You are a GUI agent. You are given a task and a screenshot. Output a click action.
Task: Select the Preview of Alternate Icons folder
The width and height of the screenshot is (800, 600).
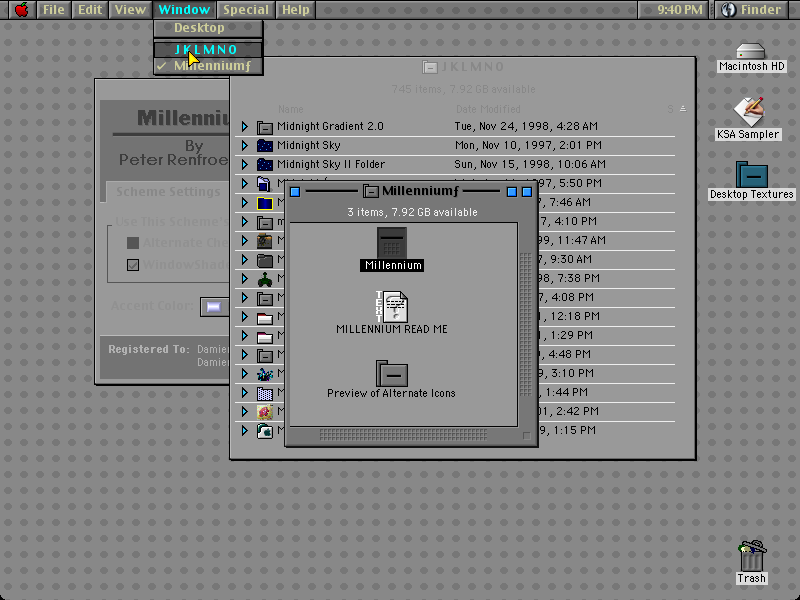(x=392, y=373)
